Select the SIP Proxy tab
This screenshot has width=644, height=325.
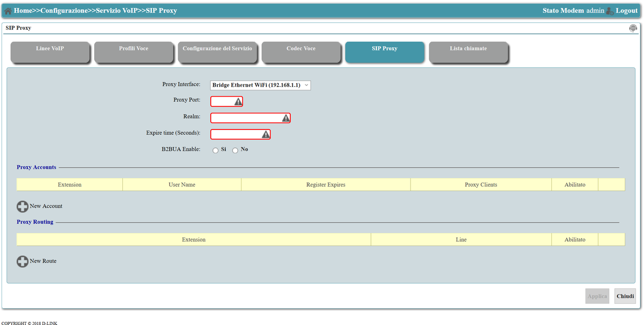coord(384,52)
